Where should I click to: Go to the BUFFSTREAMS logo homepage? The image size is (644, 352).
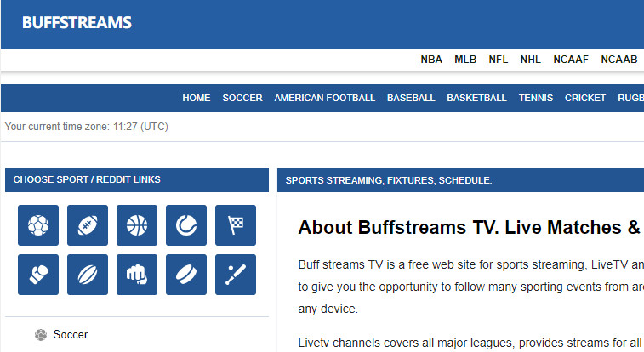click(77, 23)
